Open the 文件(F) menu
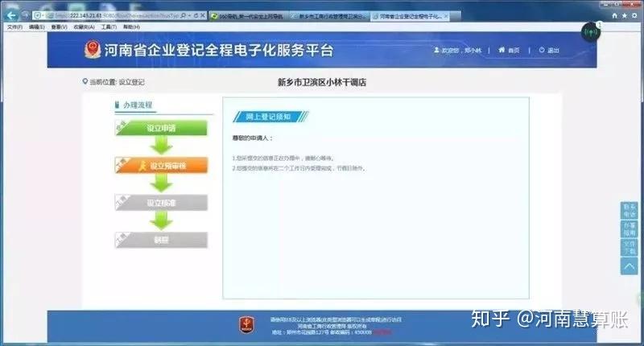 pyautogui.click(x=14, y=27)
